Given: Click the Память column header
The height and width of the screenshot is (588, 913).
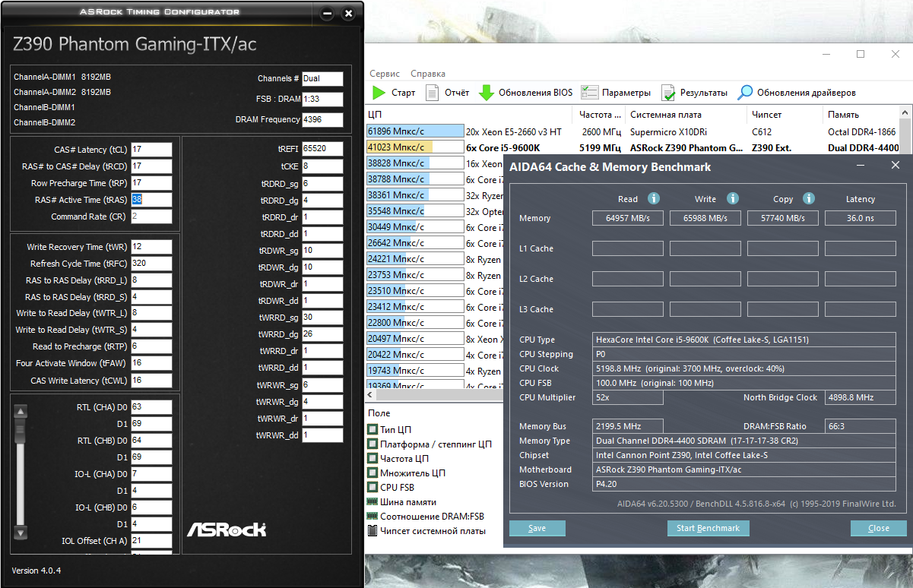Looking at the screenshot, I should [861, 115].
